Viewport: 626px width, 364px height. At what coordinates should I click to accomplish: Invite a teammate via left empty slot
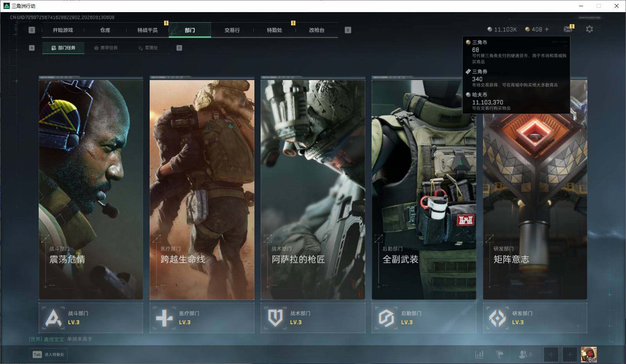[x=551, y=355]
